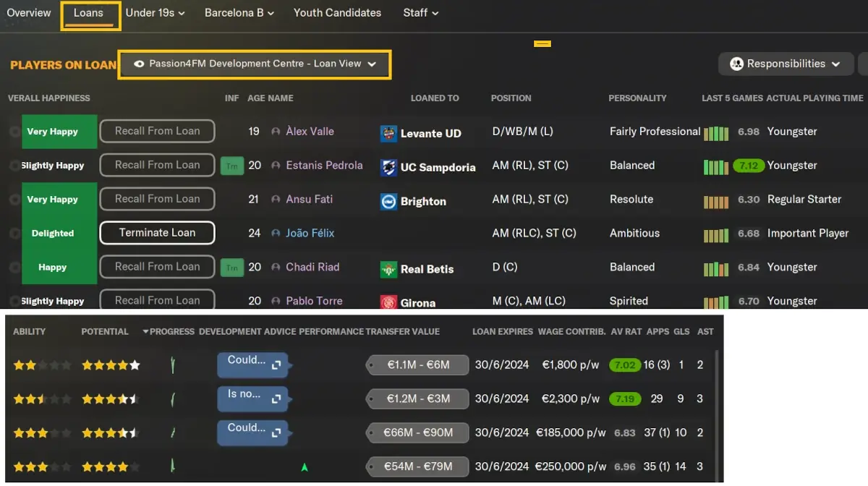Expand the Barcelona B menu
This screenshot has width=868, height=486.
point(240,13)
